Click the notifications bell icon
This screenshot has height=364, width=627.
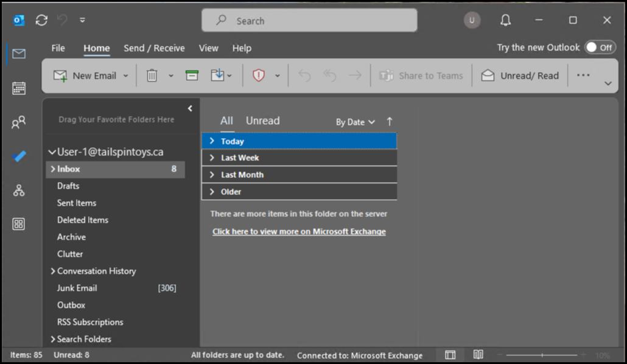(505, 20)
